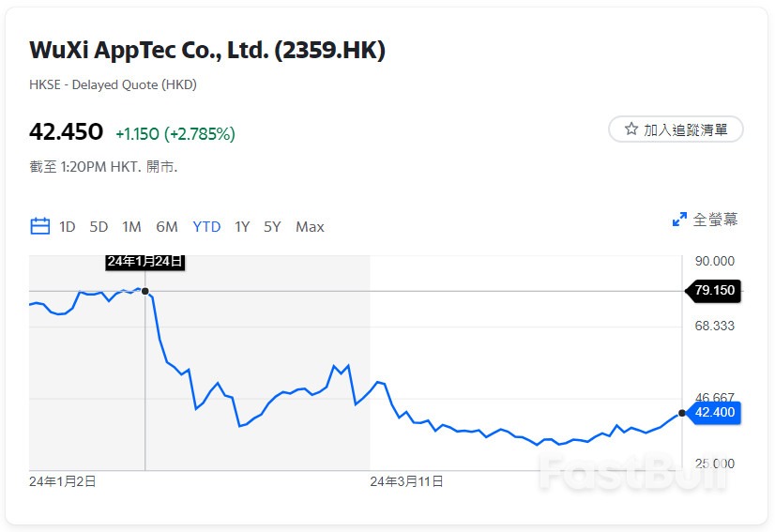This screenshot has width=775, height=532.
Task: Switch to the 6M range
Action: [167, 226]
